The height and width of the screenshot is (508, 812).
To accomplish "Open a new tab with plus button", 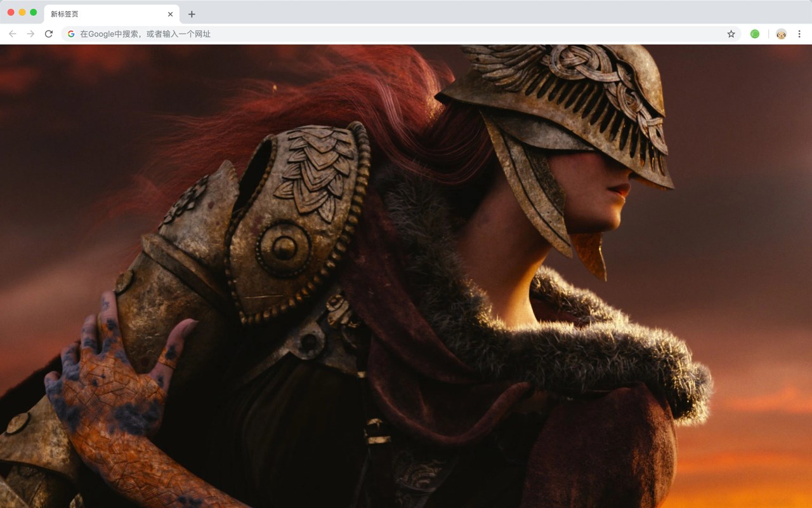I will pos(192,14).
